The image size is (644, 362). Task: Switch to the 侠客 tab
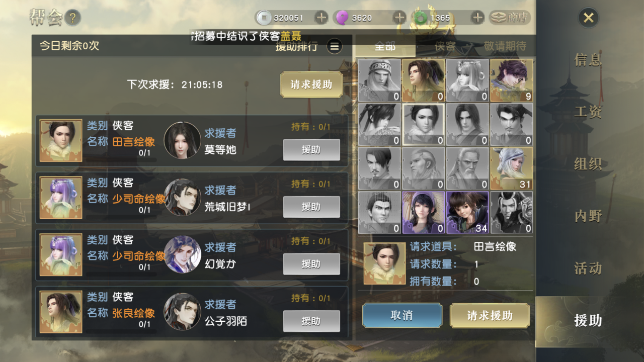pos(445,46)
